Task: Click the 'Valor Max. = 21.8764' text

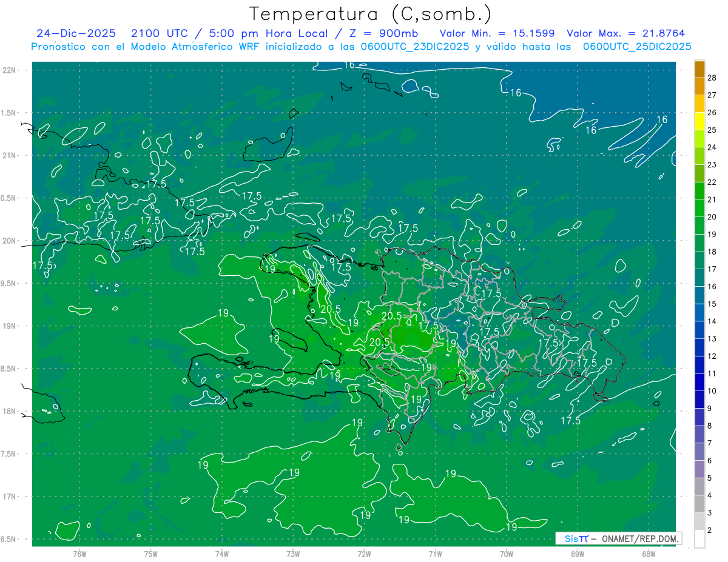Action: (626, 33)
